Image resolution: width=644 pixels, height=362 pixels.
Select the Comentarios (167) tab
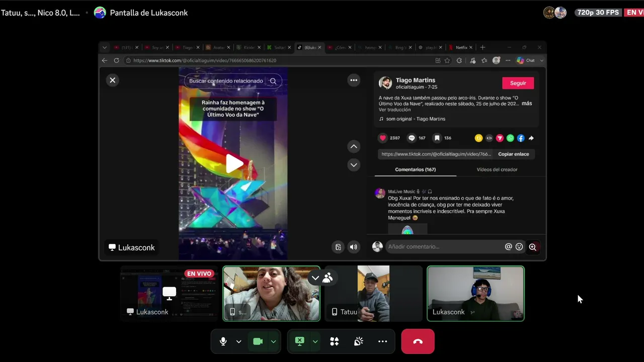click(416, 169)
